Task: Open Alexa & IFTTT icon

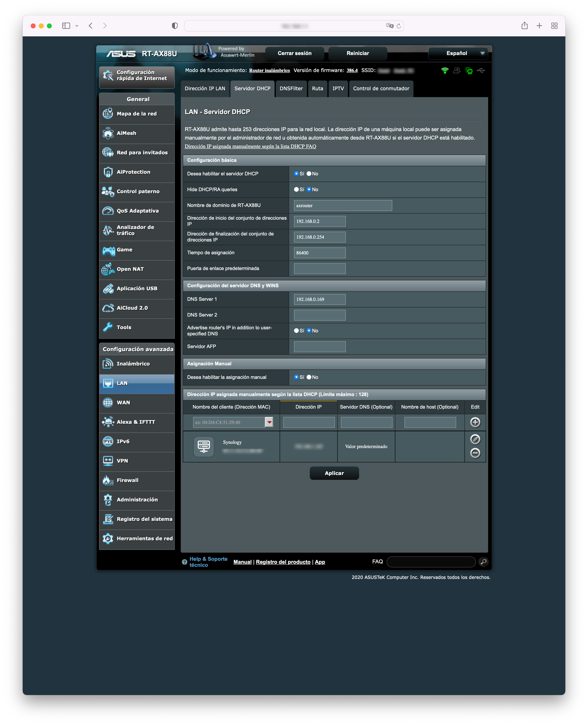Action: tap(108, 422)
